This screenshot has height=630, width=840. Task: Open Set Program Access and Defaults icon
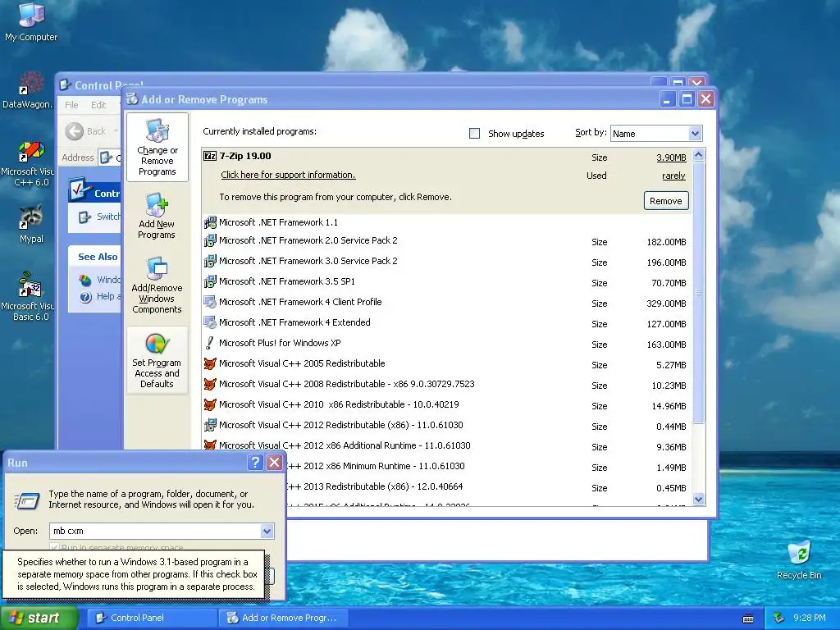click(157, 360)
